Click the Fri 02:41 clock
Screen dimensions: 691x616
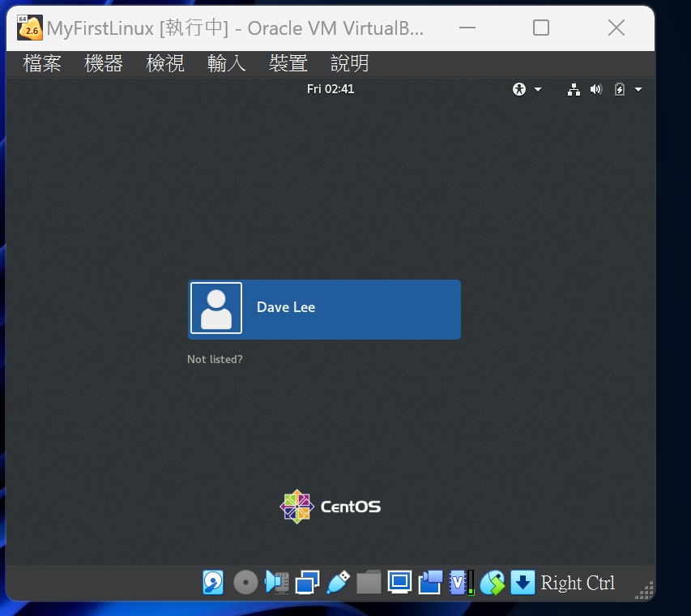coord(331,89)
